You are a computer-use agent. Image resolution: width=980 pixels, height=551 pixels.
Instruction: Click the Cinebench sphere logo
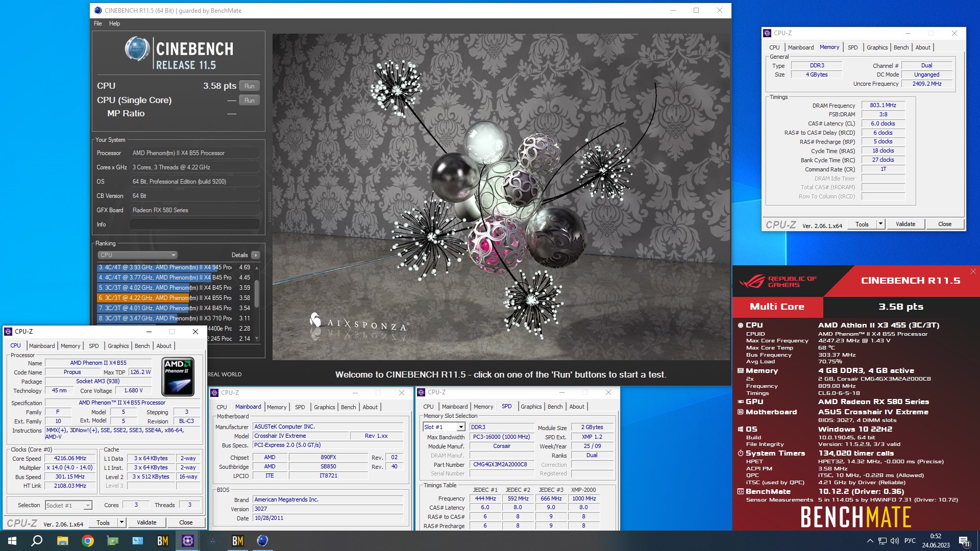[x=137, y=49]
